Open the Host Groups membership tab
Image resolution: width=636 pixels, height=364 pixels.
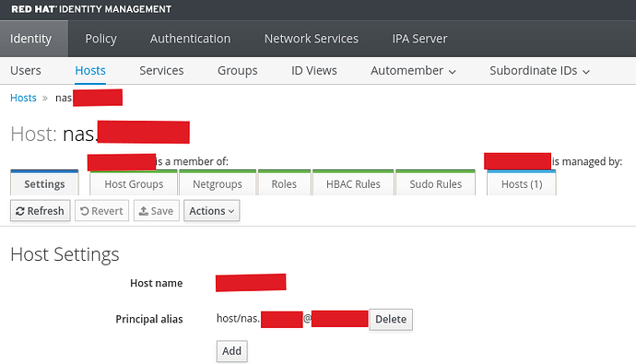[134, 183]
